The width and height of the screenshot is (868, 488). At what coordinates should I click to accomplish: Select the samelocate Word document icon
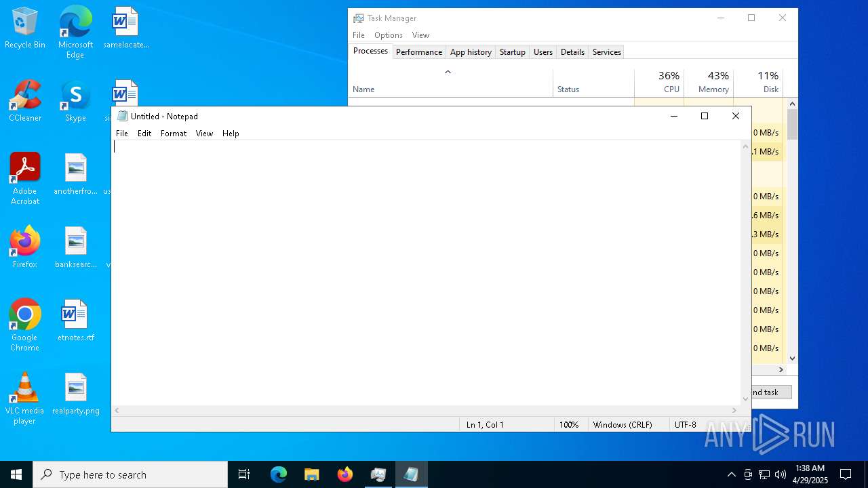click(126, 28)
